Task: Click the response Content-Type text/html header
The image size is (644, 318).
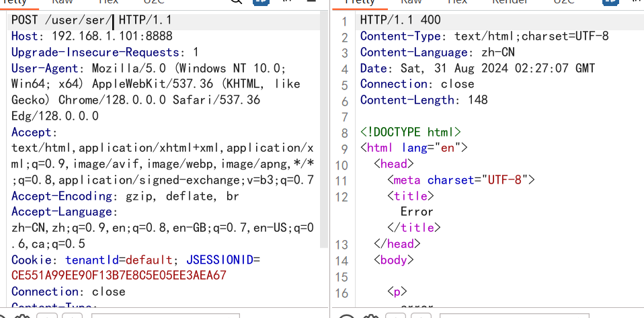Action: tap(484, 36)
